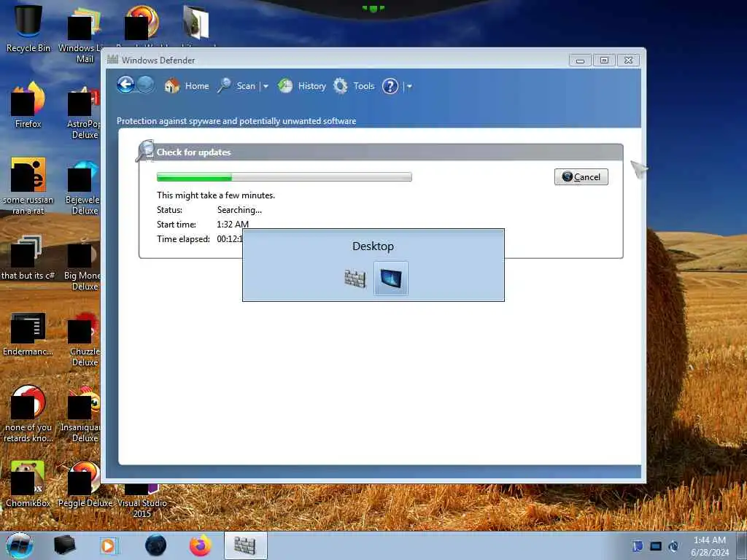Click the 'Time elapsed:' label
Viewport: 747px width, 560px height.
click(183, 239)
